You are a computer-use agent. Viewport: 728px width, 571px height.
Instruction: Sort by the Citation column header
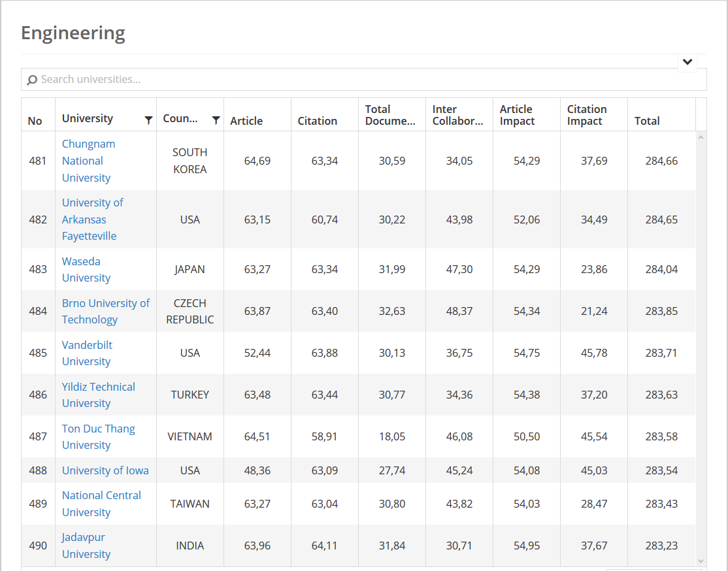pos(318,121)
